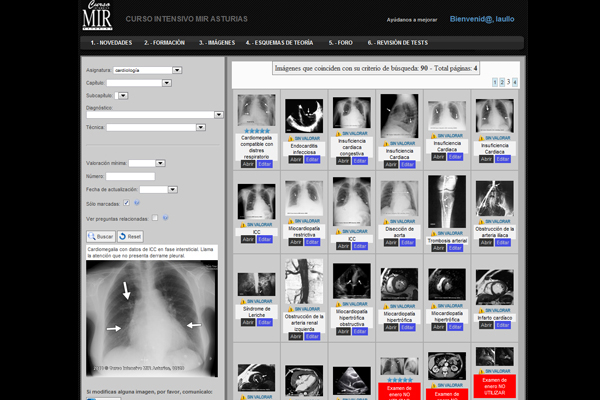The height and width of the screenshot is (400, 600).
Task: Select the Infarto cardiaco MRI thumbnail
Action: pos(495,287)
